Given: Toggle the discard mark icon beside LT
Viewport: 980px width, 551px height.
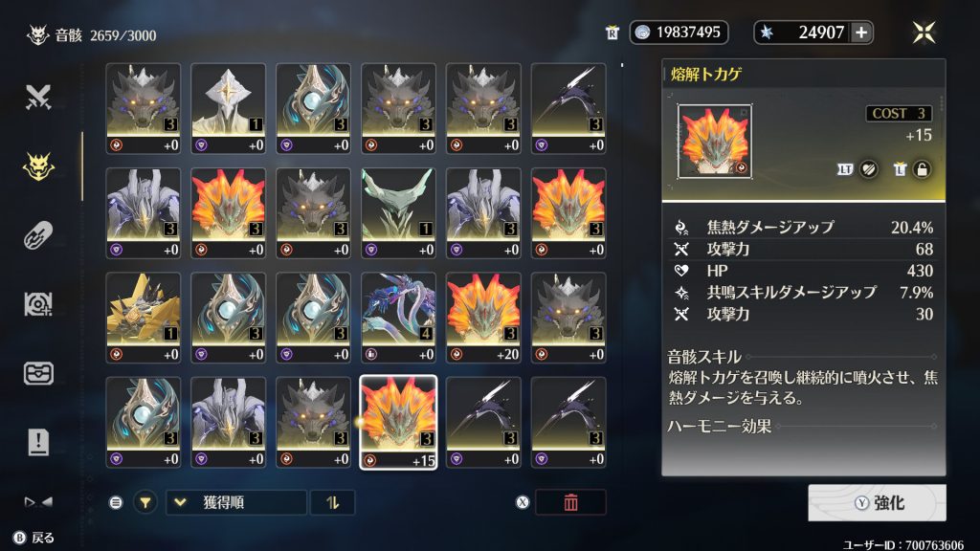Looking at the screenshot, I should tap(868, 169).
